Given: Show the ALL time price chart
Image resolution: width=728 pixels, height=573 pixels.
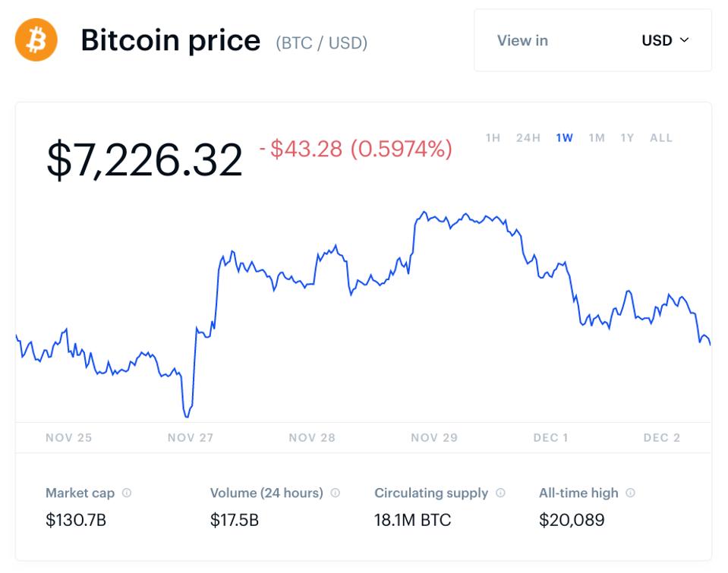Looking at the screenshot, I should [x=660, y=138].
